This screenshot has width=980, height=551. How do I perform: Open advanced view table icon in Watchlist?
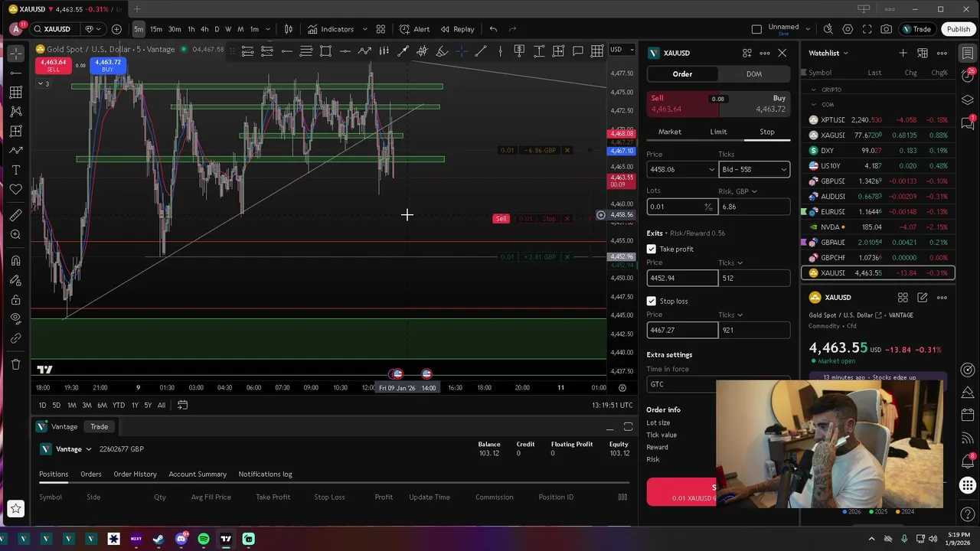[923, 53]
